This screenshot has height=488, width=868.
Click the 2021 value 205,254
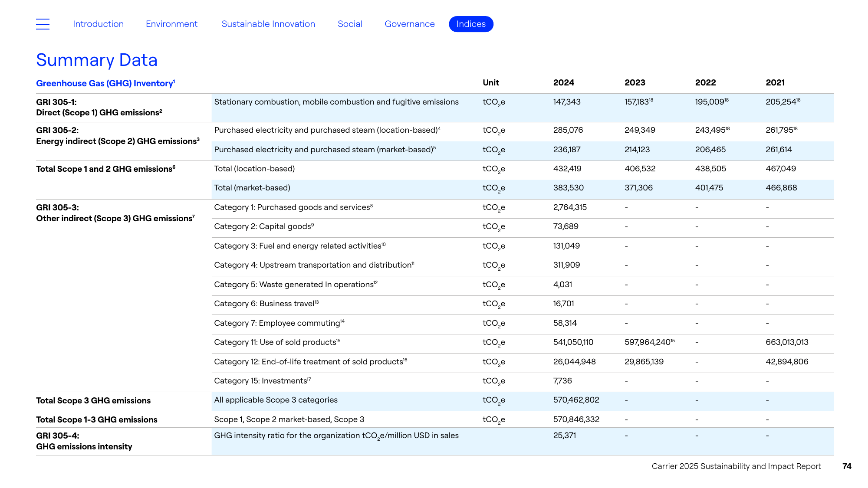[783, 102]
